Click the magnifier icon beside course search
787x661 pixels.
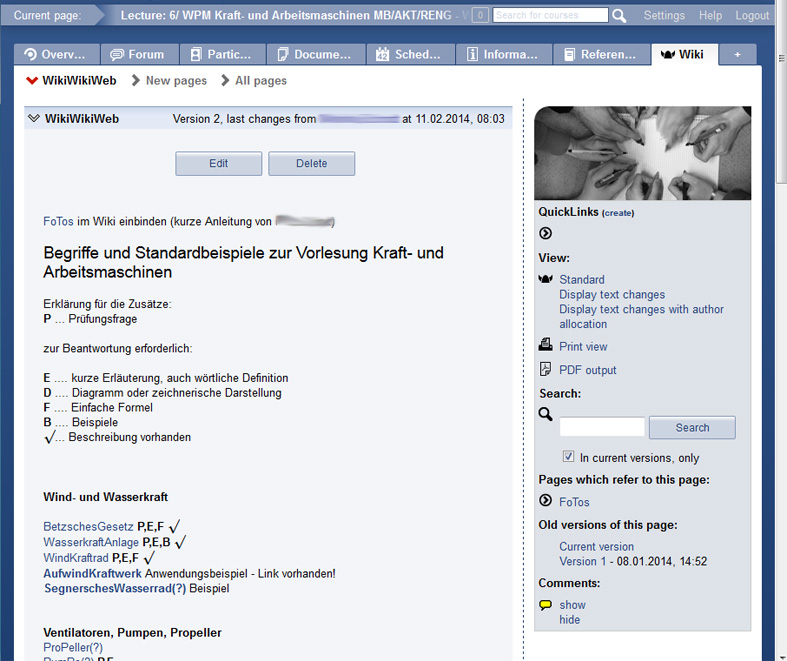pyautogui.click(x=620, y=16)
